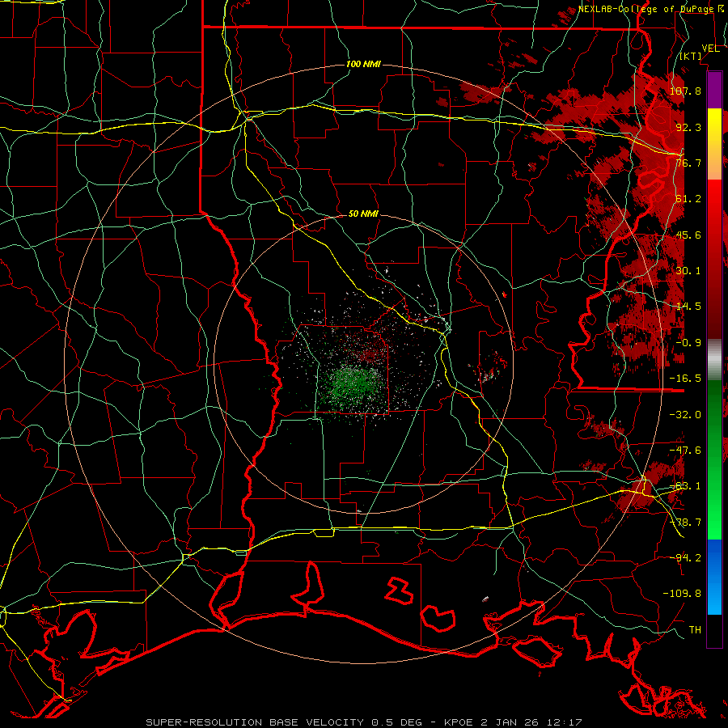Pick the dark green segment of the velocity bar

(714, 404)
